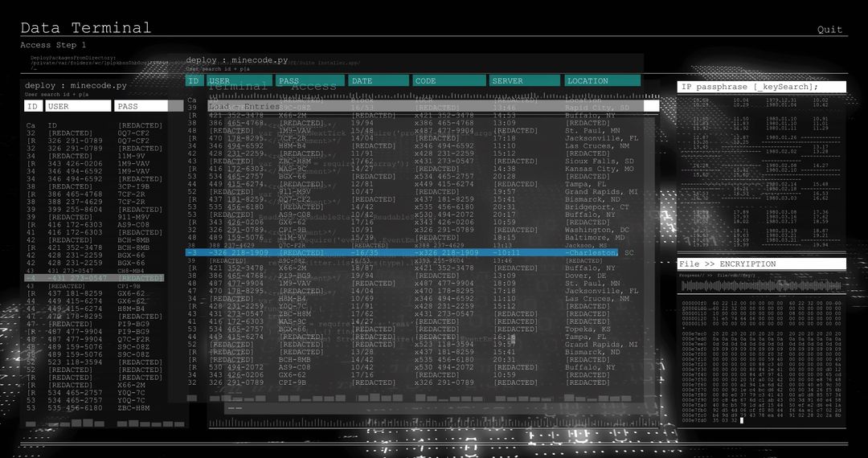Click hex dump address 00000130
Screen dimensions: 868x458
pos(694,324)
